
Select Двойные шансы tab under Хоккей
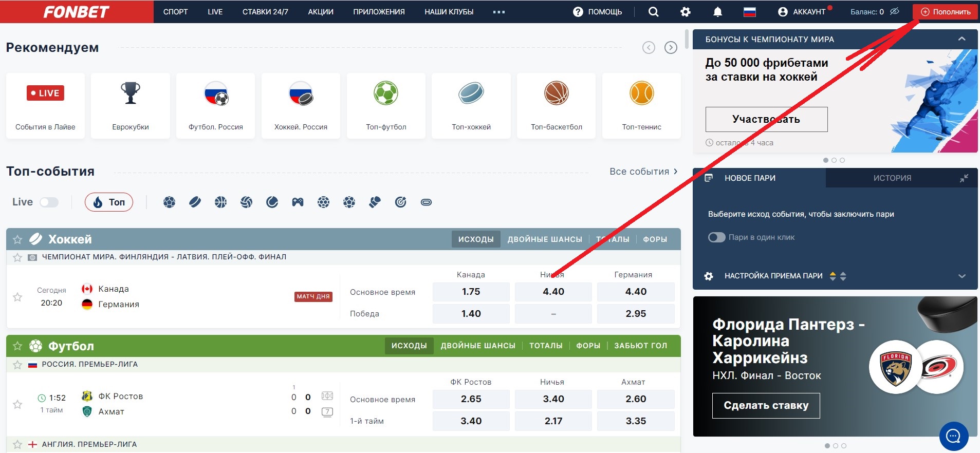(545, 239)
